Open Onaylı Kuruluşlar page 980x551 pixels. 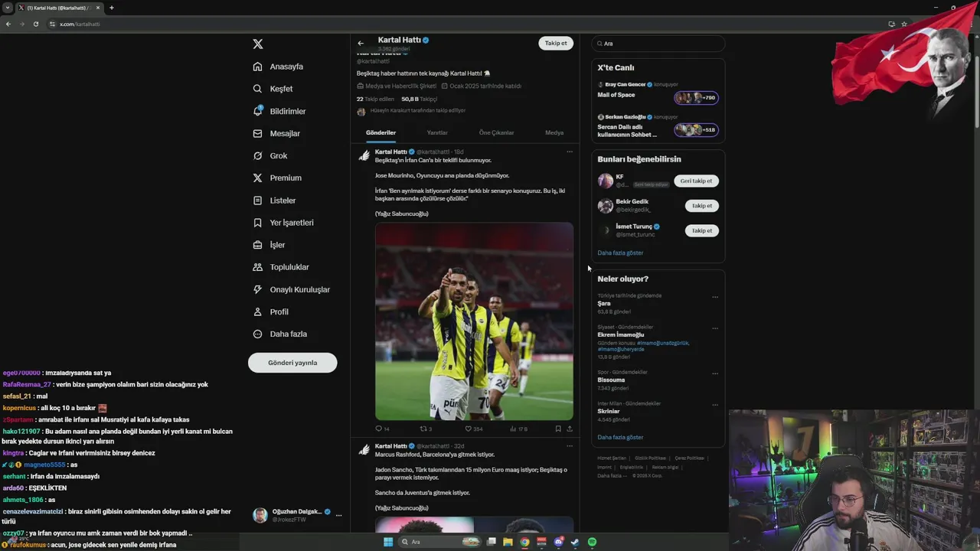(x=292, y=289)
